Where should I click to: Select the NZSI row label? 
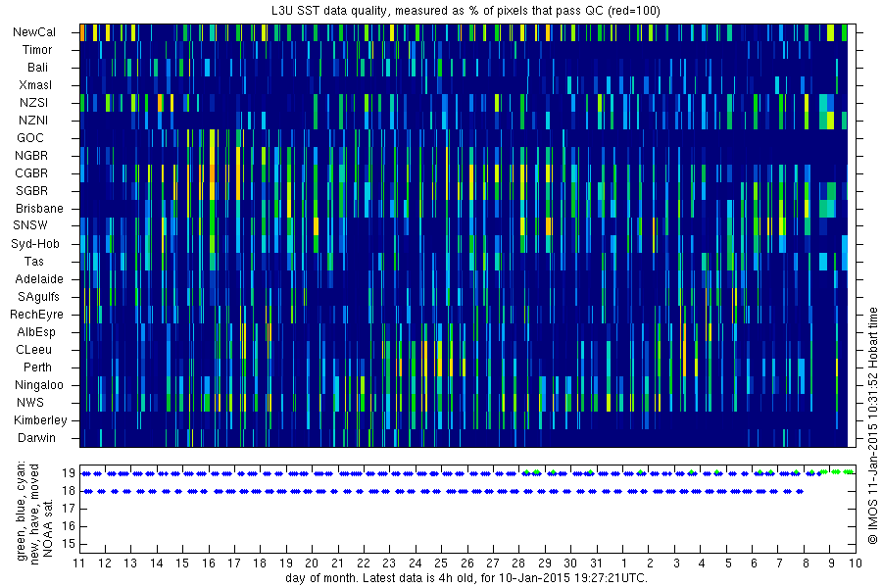coord(33,102)
